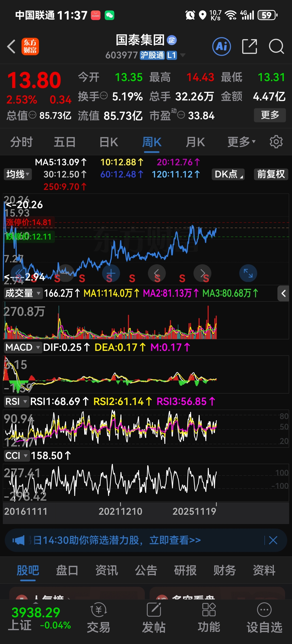Image resolution: width=292 pixels, height=644 pixels.
Task: Tap info icon next to 总值
Action: point(32,115)
